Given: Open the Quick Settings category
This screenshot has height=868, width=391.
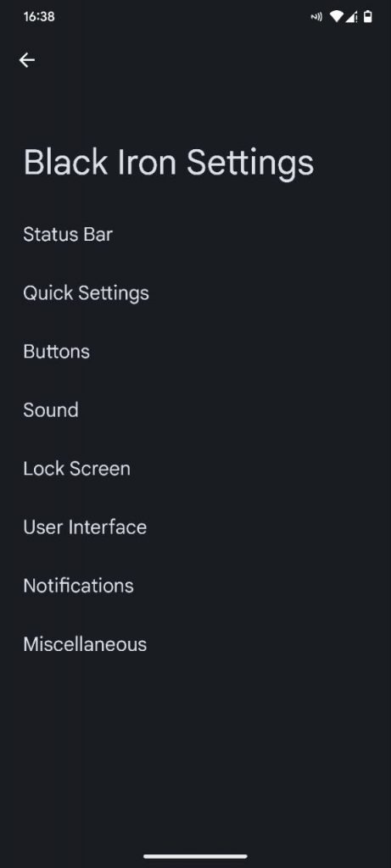Looking at the screenshot, I should tap(195, 292).
